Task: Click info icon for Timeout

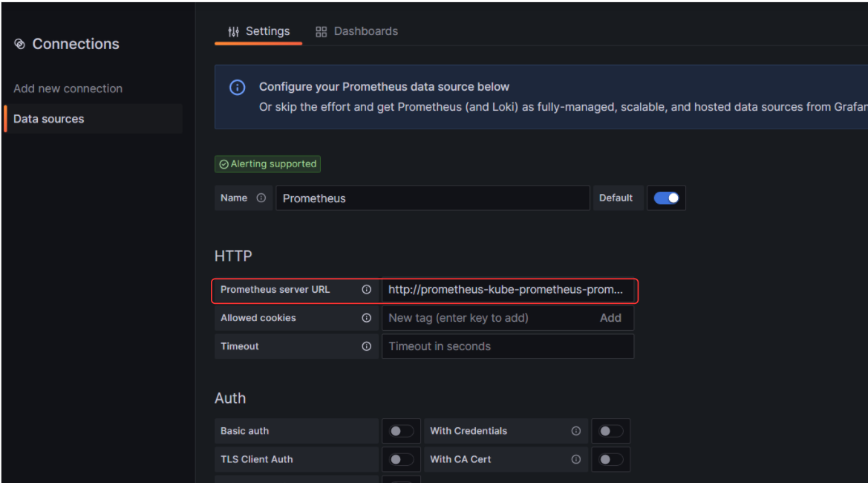Action: click(x=367, y=346)
